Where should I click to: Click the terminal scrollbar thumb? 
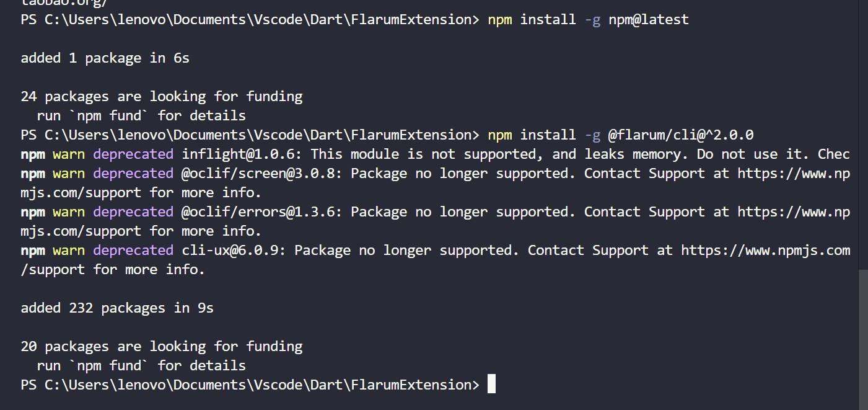[862, 338]
